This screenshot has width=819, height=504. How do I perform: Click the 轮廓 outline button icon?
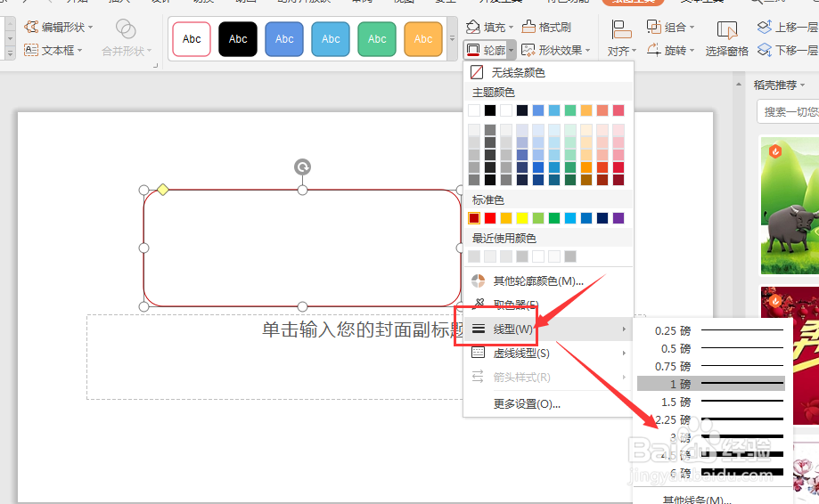[473, 50]
